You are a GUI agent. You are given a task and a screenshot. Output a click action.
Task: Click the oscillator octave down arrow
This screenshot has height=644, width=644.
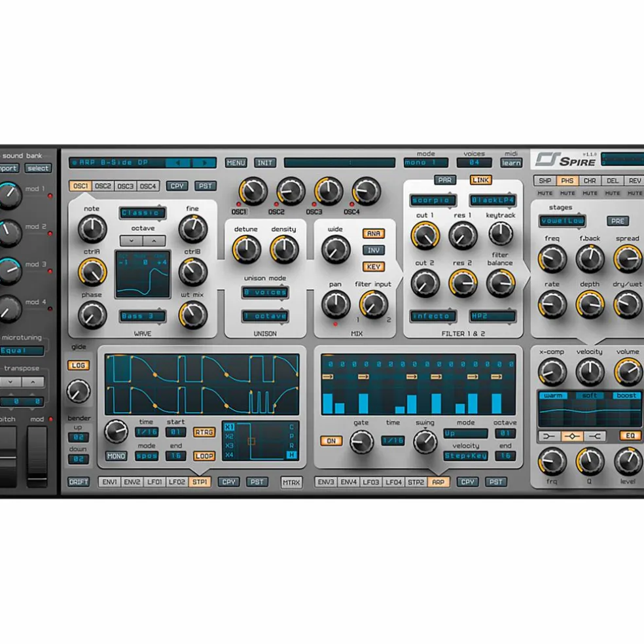pos(132,241)
